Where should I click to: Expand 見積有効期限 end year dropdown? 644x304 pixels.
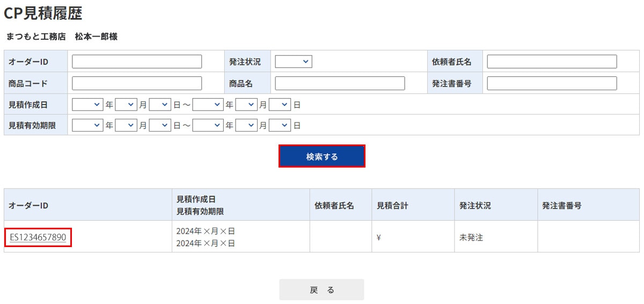coord(208,125)
